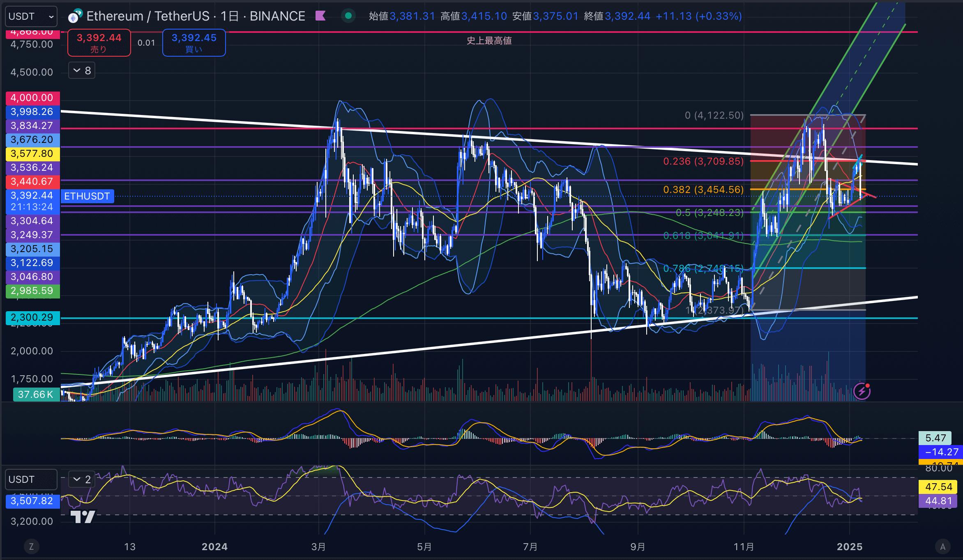Click the 3,536.24 price axis label
Image resolution: width=963 pixels, height=560 pixels.
pos(32,168)
